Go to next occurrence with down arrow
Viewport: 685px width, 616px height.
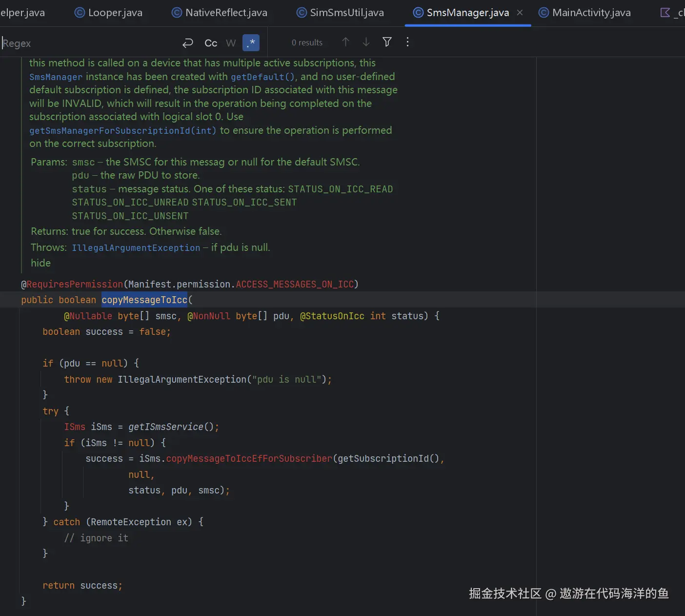[x=366, y=42]
